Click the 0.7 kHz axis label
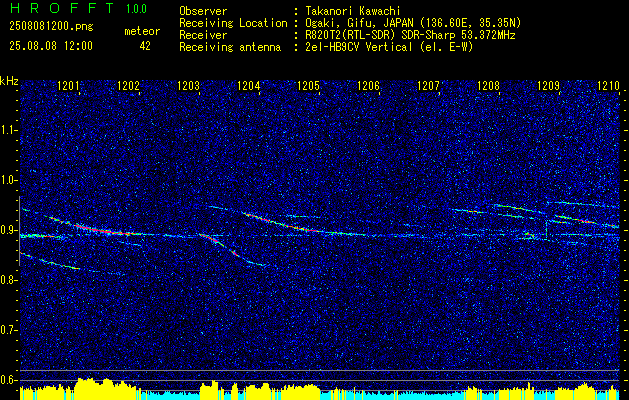 (x=9, y=330)
